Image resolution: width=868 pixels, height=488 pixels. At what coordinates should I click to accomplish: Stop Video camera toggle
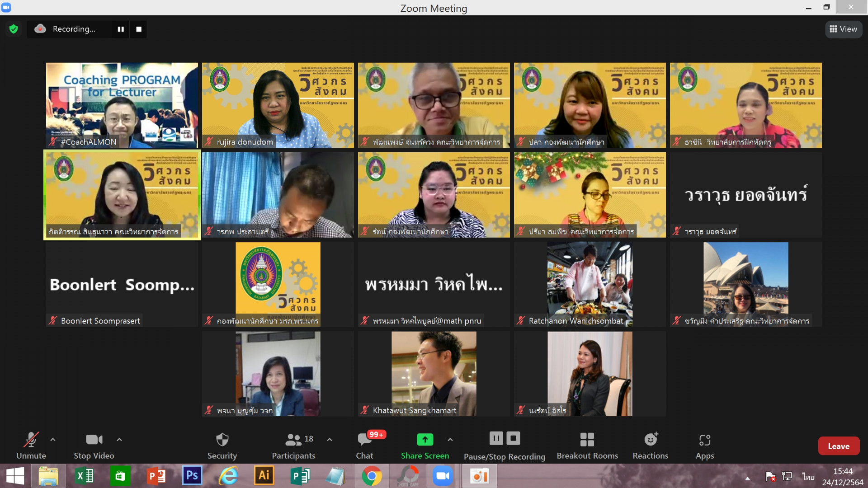click(x=94, y=445)
